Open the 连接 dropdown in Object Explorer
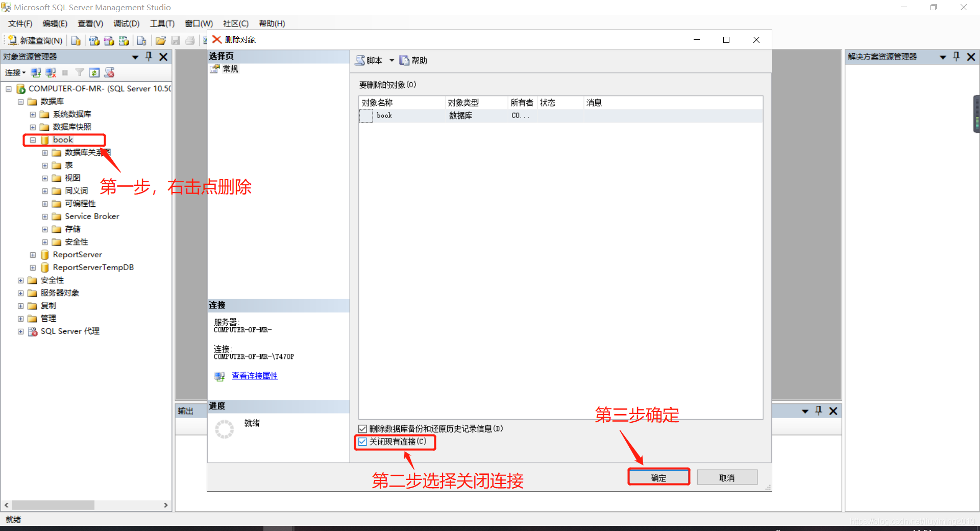The width and height of the screenshot is (980, 531). pyautogui.click(x=15, y=73)
